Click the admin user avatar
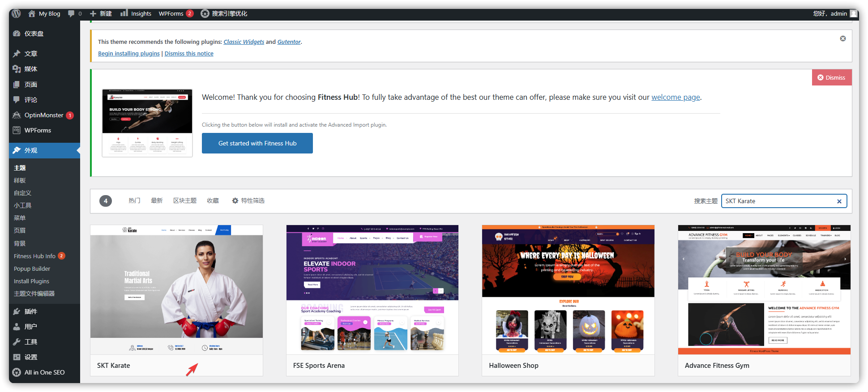The image size is (868, 392). point(853,13)
